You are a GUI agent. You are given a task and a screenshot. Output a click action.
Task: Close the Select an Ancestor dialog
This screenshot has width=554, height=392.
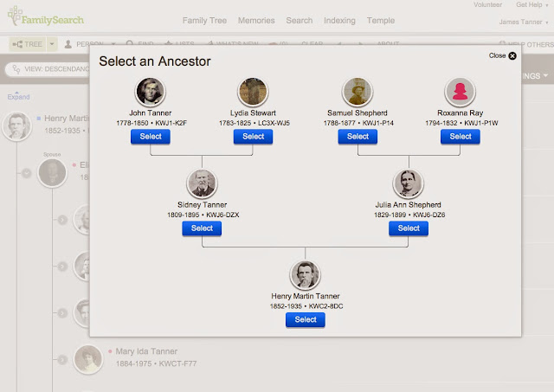coord(502,55)
